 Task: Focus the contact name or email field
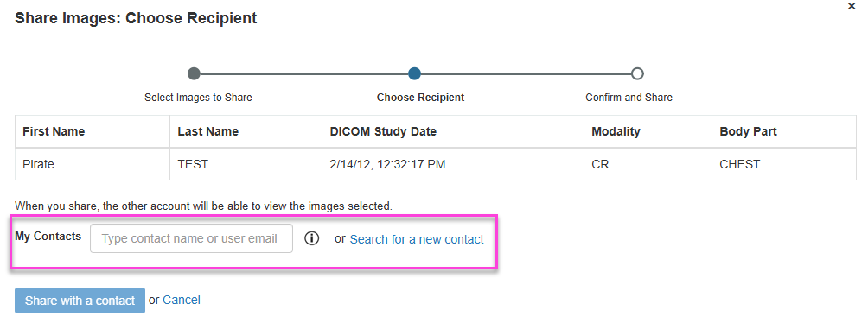[x=192, y=238]
